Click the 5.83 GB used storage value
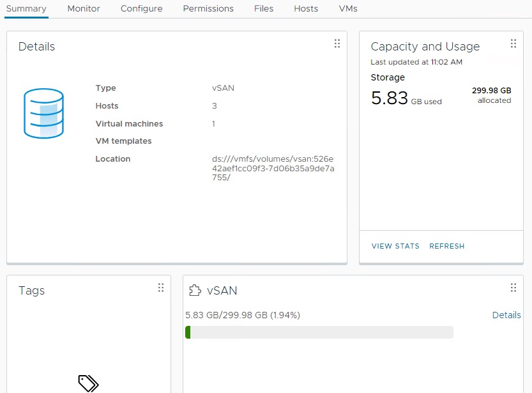The width and height of the screenshot is (532, 393). [x=389, y=98]
